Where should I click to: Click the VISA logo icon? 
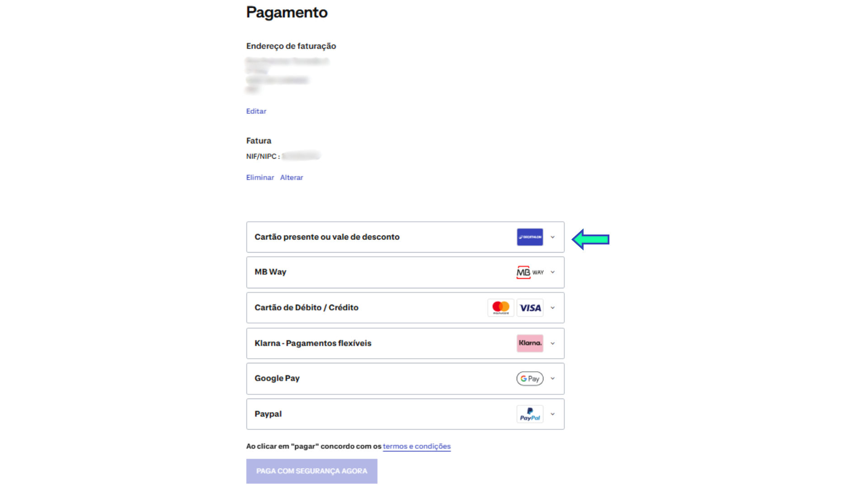tap(530, 308)
